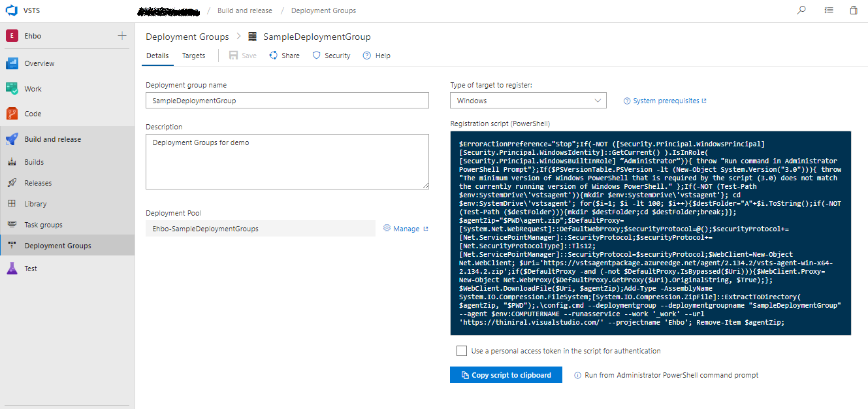Open the search magnifier icon
Screen dimensions: 868x409
801,10
